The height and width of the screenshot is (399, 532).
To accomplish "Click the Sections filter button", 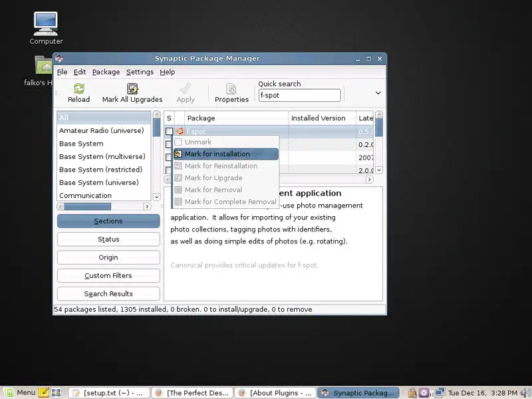I will coord(108,221).
